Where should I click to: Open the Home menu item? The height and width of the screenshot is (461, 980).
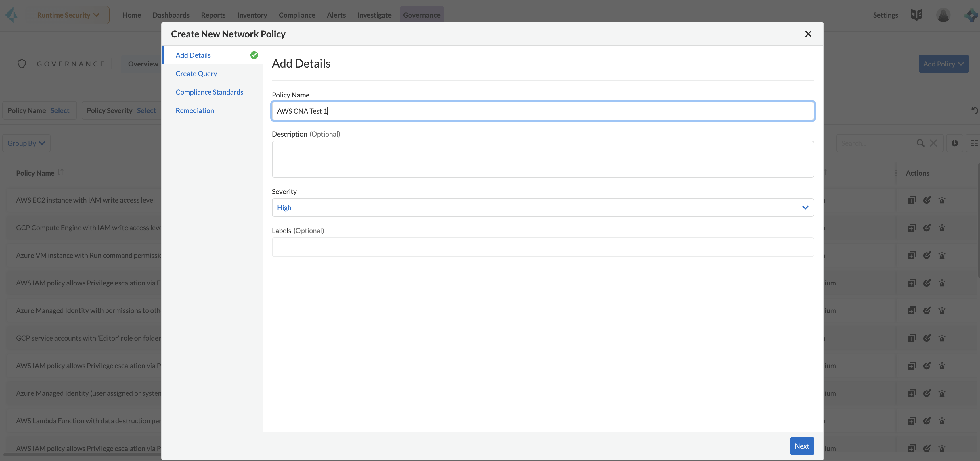132,15
